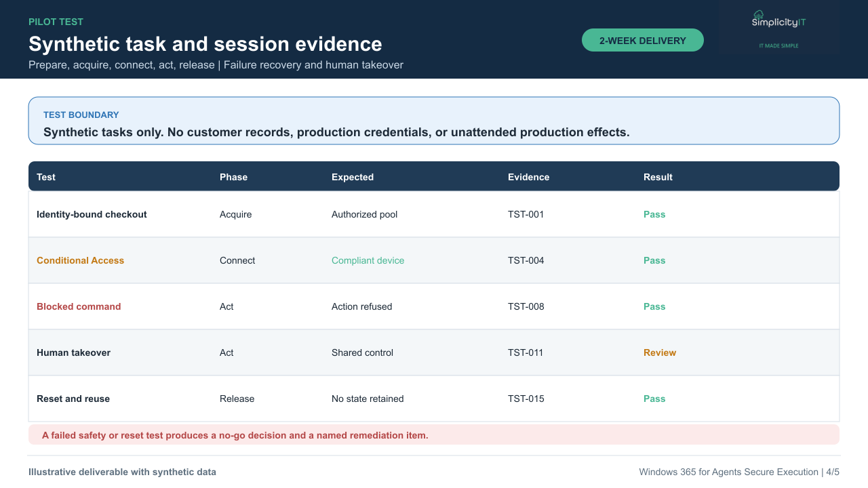Click the 'Synthetic tasks only' boundary statement
This screenshot has height=488, width=868.
(x=336, y=132)
